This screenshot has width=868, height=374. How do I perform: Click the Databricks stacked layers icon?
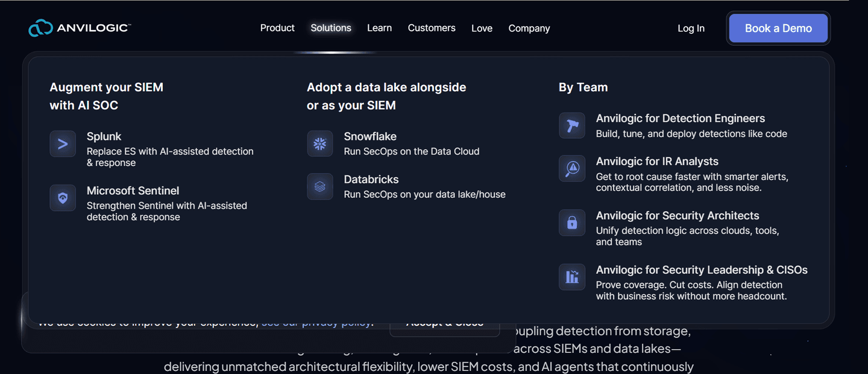[x=320, y=186]
